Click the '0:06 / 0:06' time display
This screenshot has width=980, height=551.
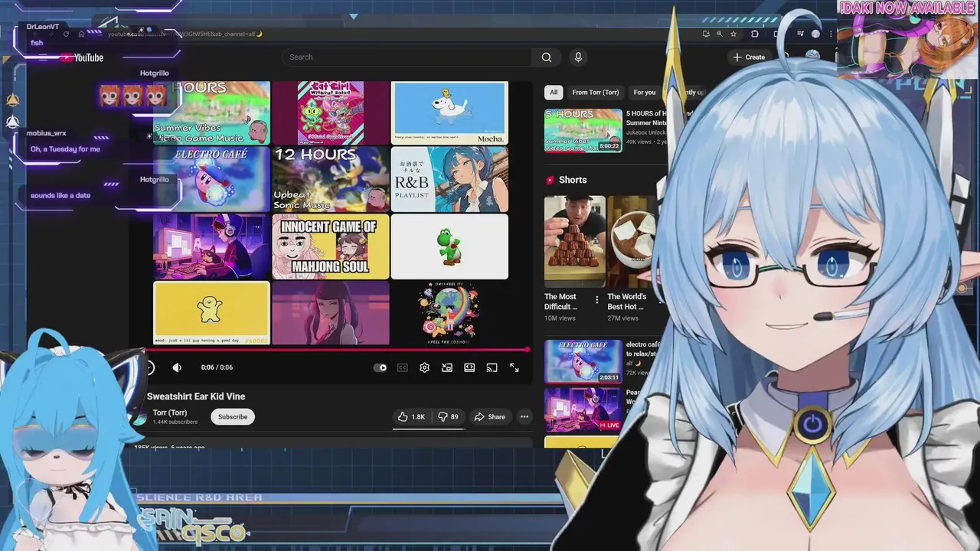[x=217, y=367]
